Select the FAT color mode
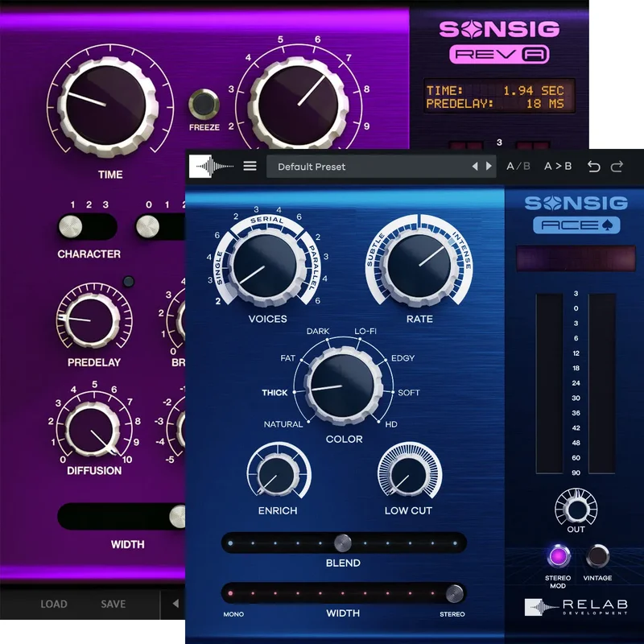 287,358
